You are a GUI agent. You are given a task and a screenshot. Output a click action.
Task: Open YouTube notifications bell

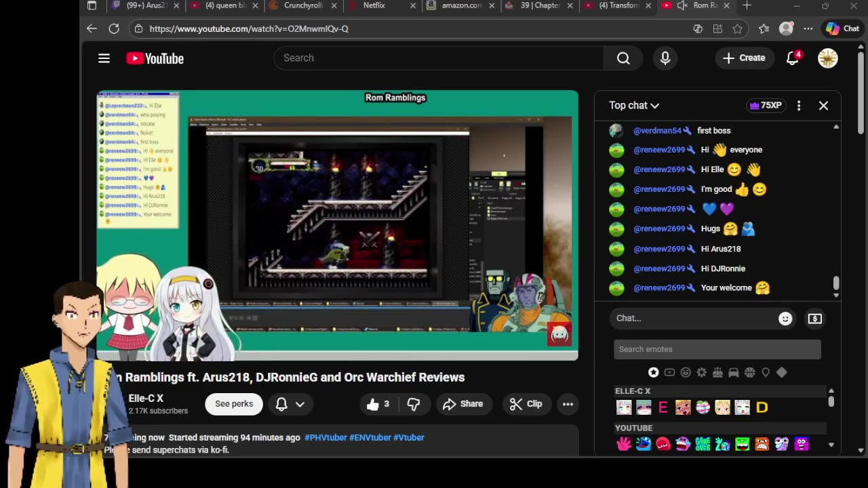click(793, 58)
